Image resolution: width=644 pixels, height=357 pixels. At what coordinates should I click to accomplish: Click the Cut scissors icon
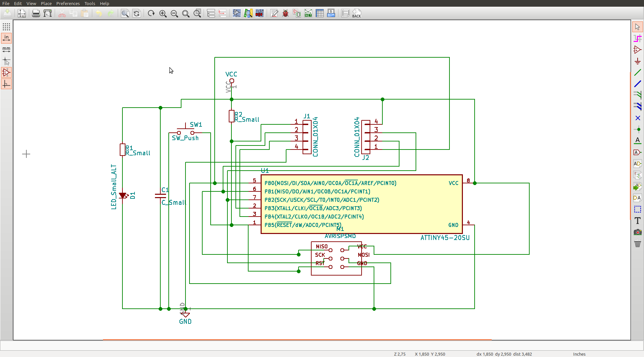point(62,13)
